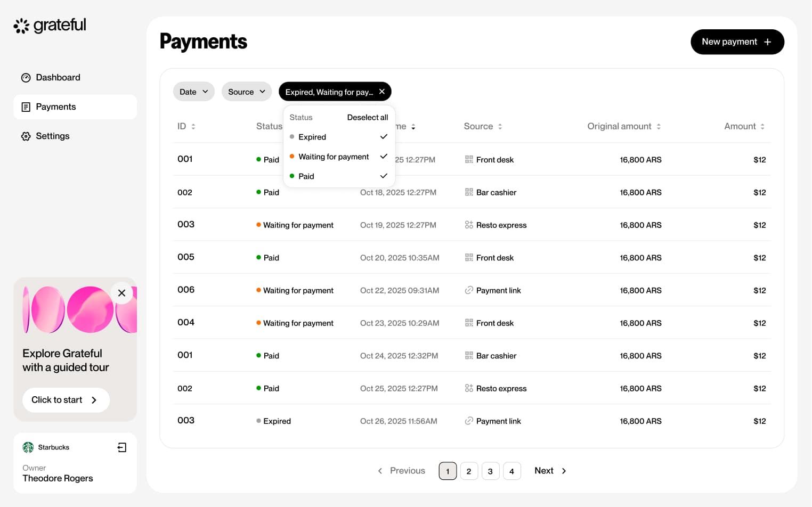Open Dashboard from the sidebar

pos(58,78)
